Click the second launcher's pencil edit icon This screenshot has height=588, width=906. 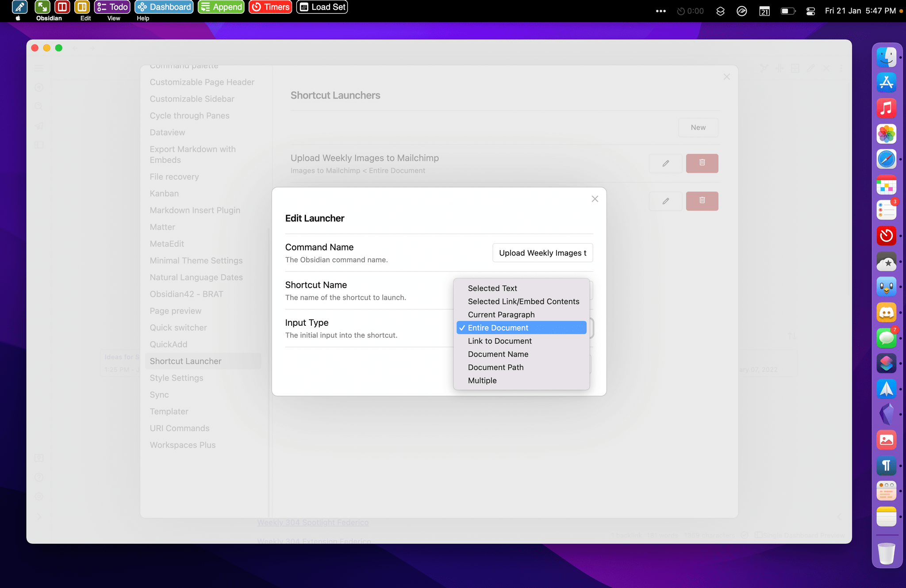tap(665, 201)
